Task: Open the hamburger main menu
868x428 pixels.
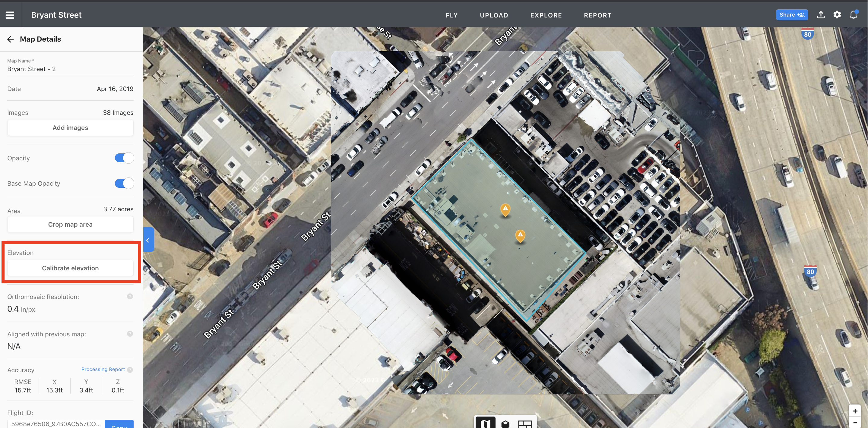Action: click(x=10, y=15)
